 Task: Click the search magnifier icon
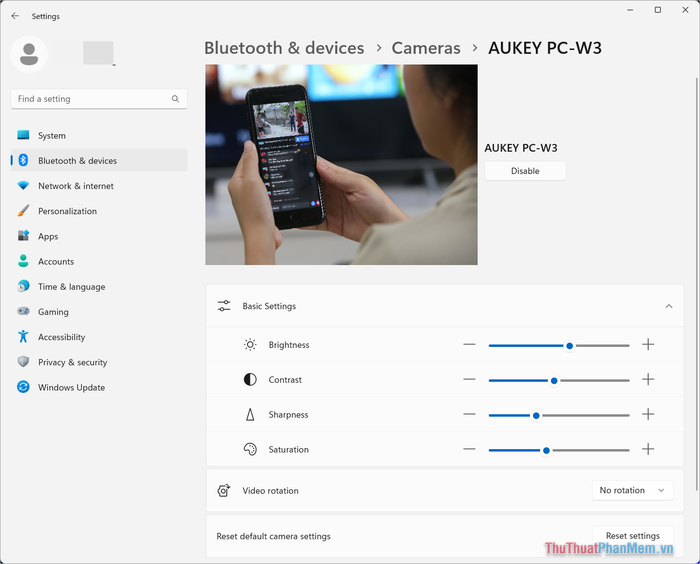[175, 99]
